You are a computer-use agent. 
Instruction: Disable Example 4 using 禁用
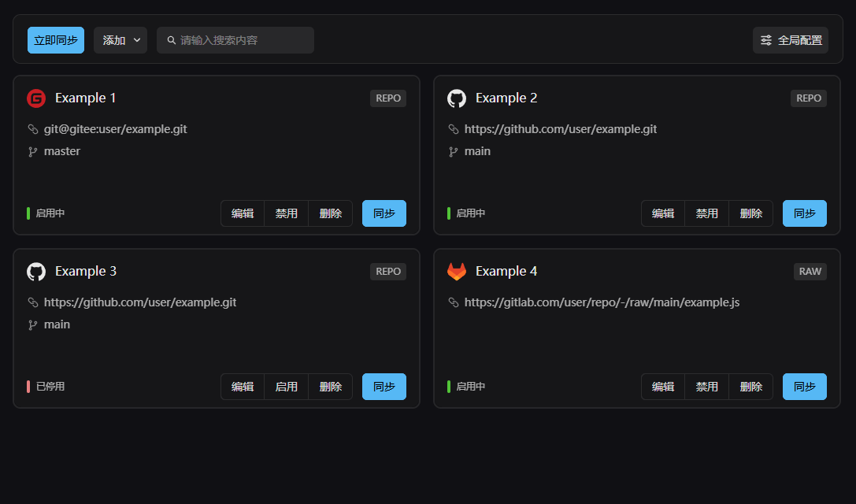(x=706, y=387)
